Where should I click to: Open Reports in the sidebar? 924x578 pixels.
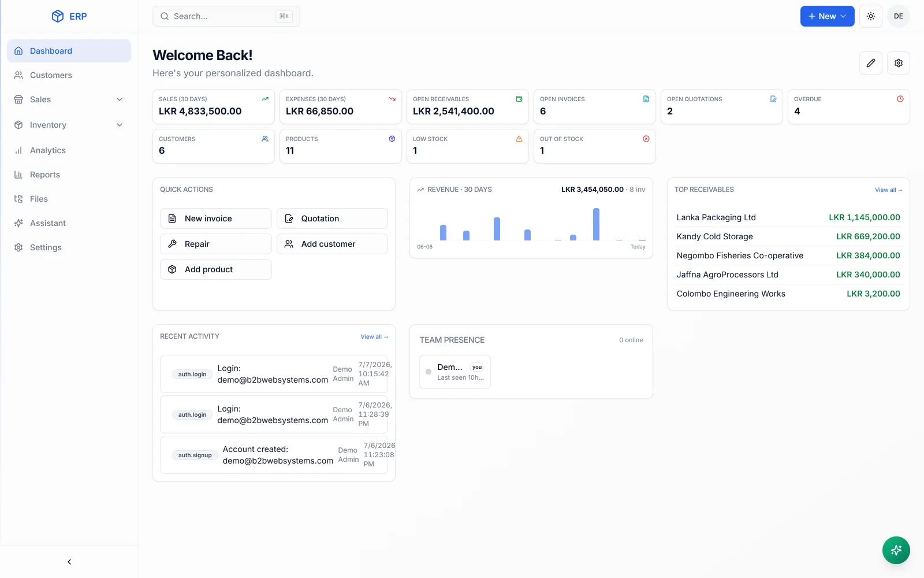point(69,175)
